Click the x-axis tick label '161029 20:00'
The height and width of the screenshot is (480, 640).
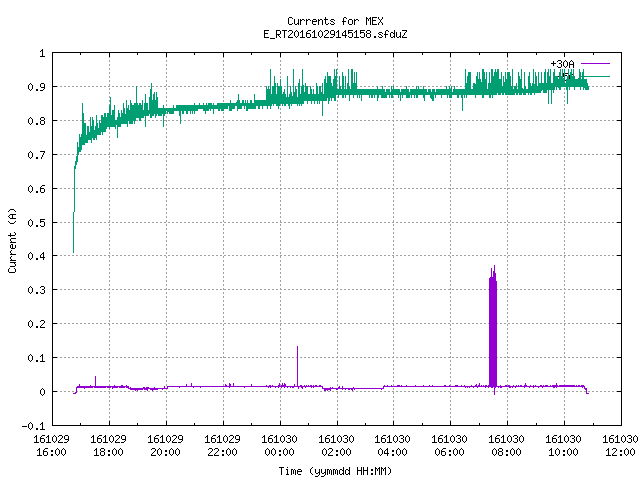tap(165, 446)
